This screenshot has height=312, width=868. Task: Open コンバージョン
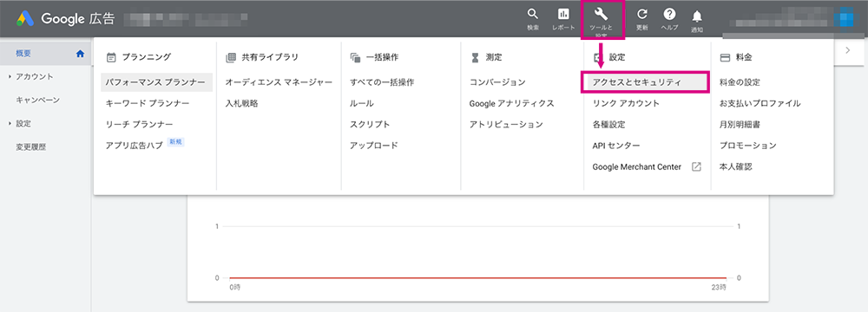point(497,82)
